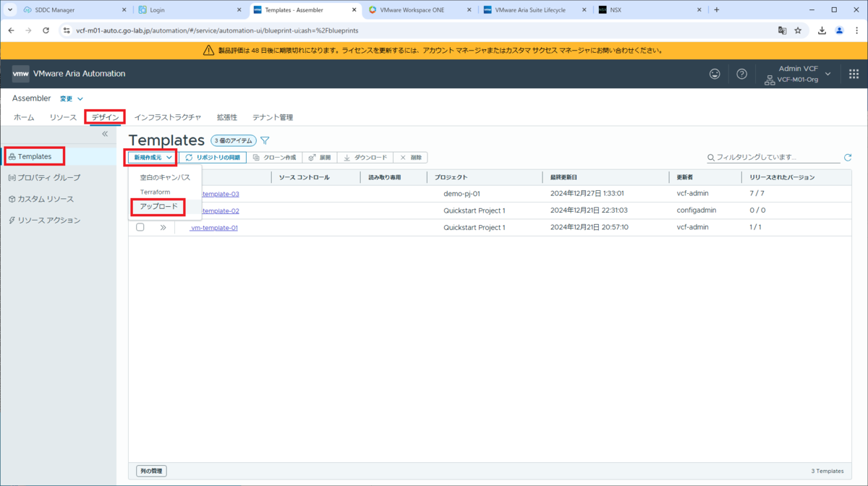Open the 新規作成元 dropdown
Viewport: 868px width, 486px height.
coord(153,157)
